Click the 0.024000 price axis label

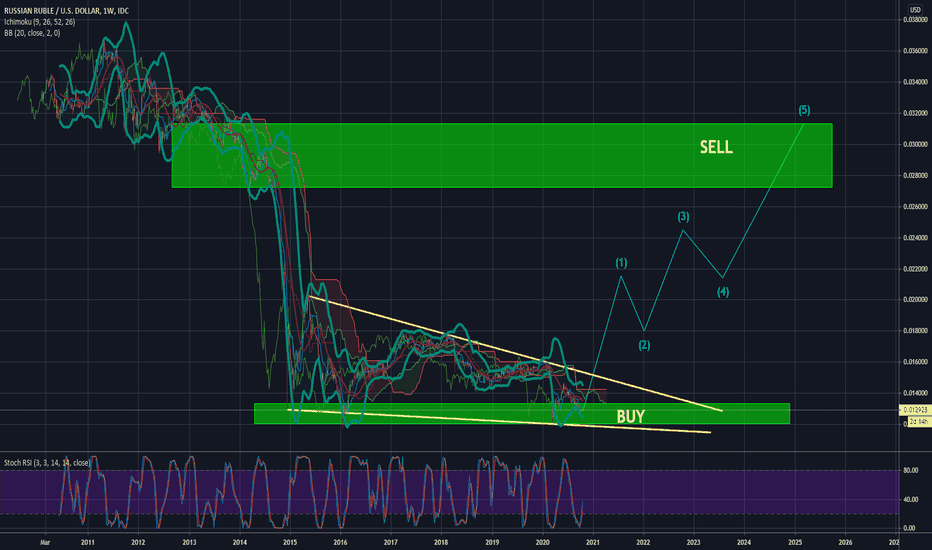click(x=915, y=238)
